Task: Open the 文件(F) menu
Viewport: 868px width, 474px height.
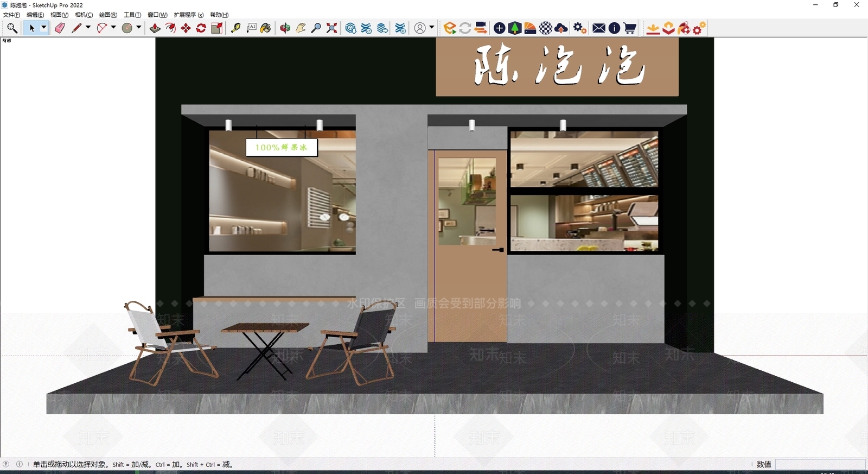Action: (x=11, y=15)
